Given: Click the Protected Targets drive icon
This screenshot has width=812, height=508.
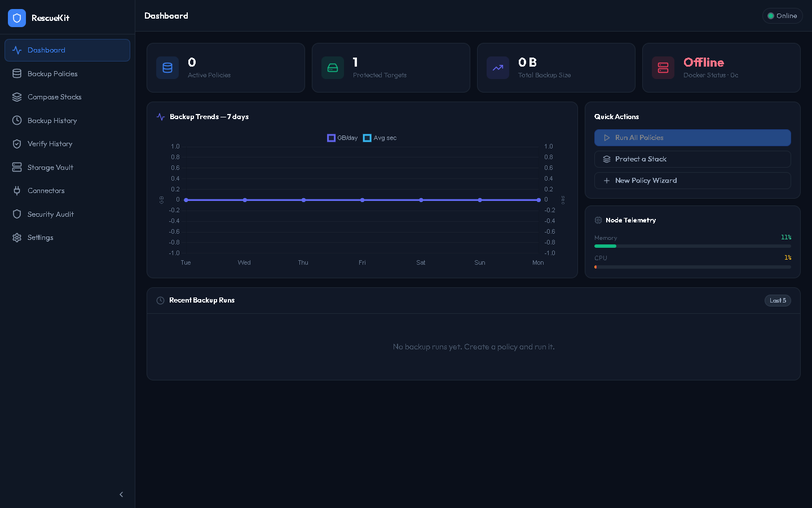Looking at the screenshot, I should pyautogui.click(x=333, y=68).
